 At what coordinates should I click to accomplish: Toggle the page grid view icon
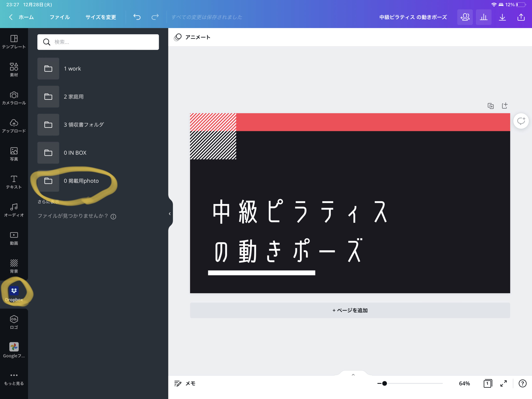pyautogui.click(x=488, y=383)
